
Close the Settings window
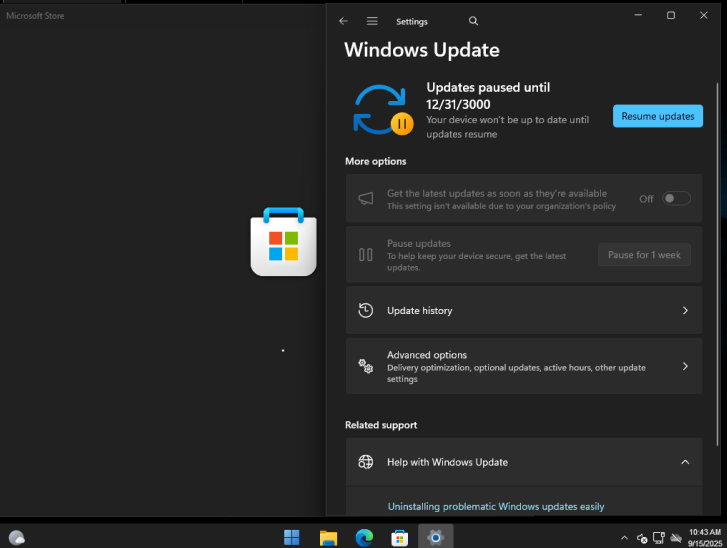703,15
